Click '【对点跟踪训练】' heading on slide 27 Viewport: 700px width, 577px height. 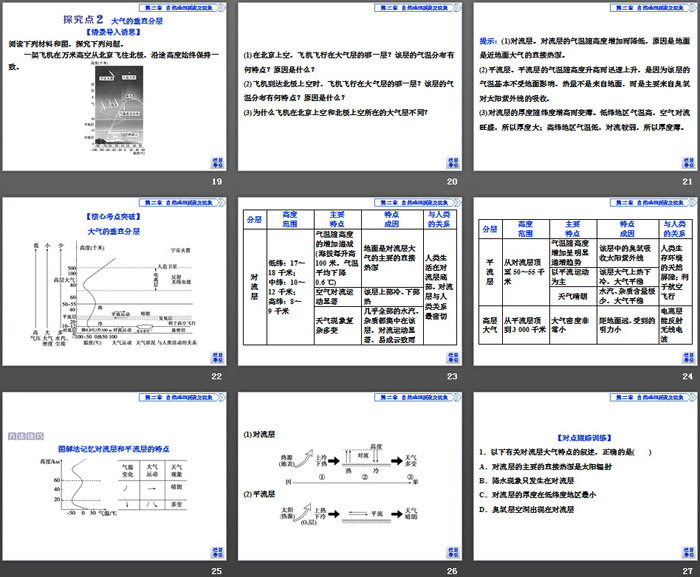[x=585, y=438]
